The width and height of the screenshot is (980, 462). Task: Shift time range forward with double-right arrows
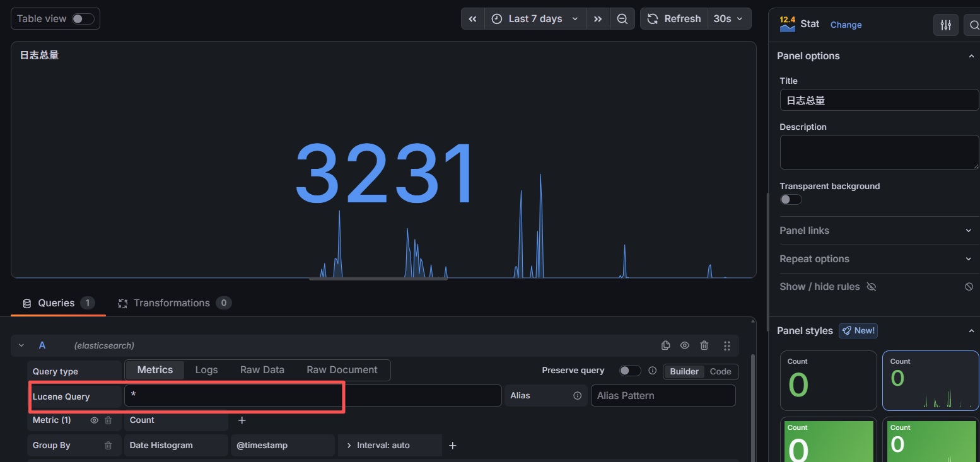click(598, 19)
